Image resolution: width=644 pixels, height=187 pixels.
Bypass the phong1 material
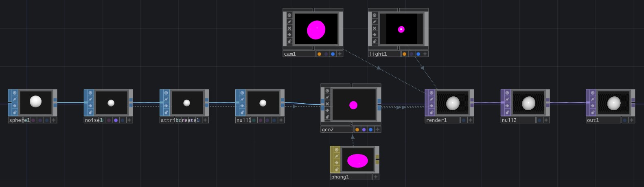point(337,163)
